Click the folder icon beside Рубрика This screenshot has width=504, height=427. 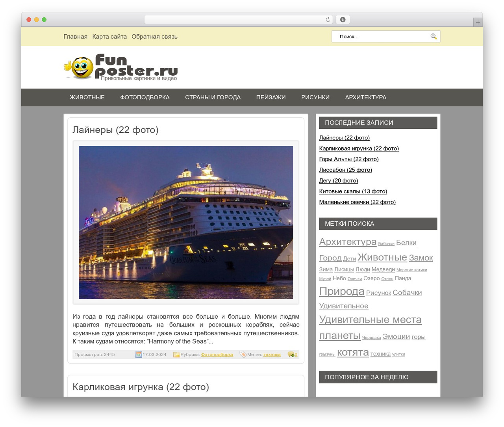click(176, 355)
